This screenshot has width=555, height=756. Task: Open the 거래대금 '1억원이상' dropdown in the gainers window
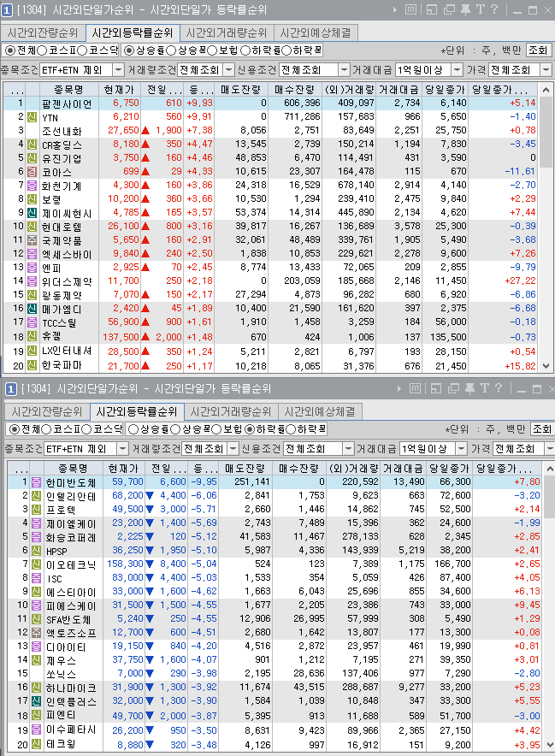pyautogui.click(x=458, y=70)
